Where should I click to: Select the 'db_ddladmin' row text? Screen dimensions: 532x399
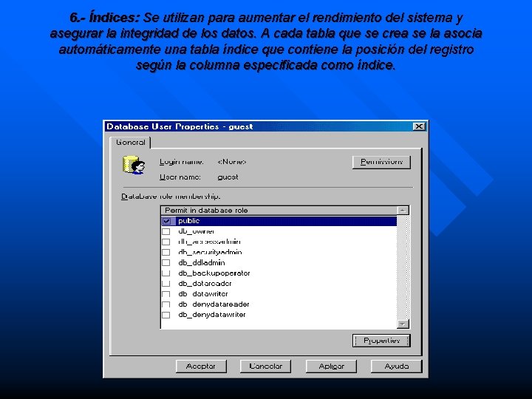[x=202, y=262]
